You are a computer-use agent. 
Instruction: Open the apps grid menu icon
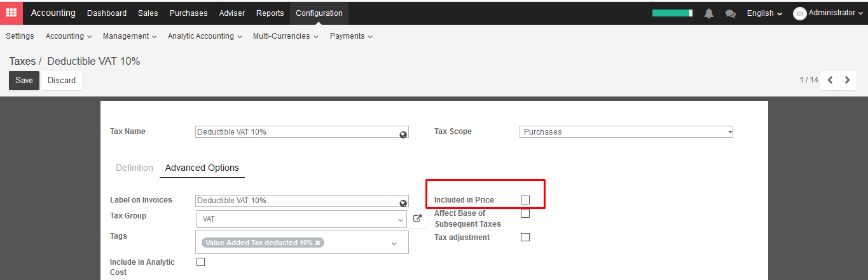pos(11,13)
